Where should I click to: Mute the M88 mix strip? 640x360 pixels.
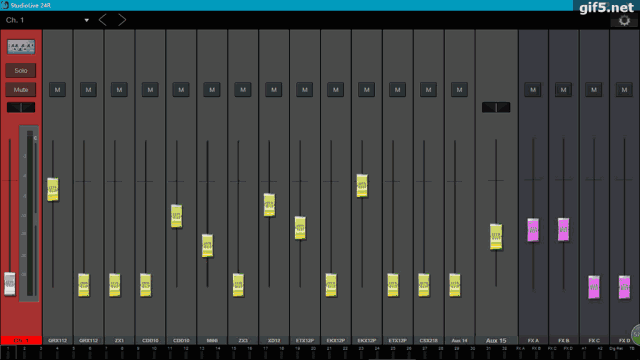tap(212, 90)
